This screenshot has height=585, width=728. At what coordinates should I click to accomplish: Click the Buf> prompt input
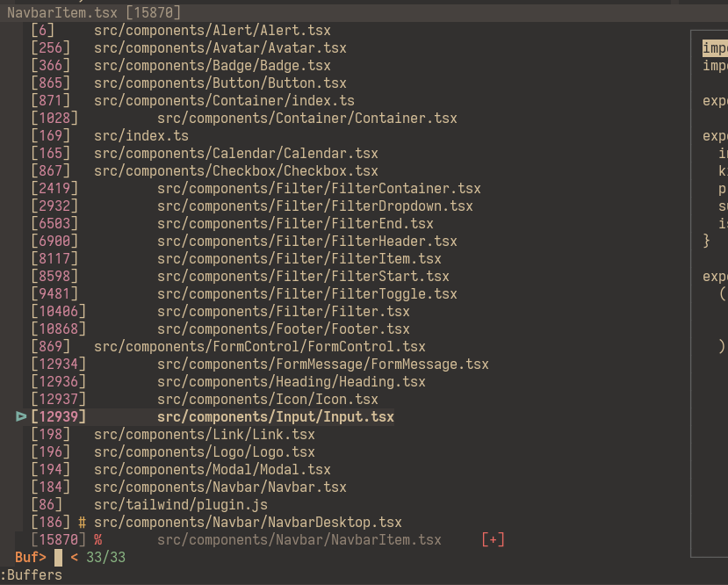tap(59, 558)
